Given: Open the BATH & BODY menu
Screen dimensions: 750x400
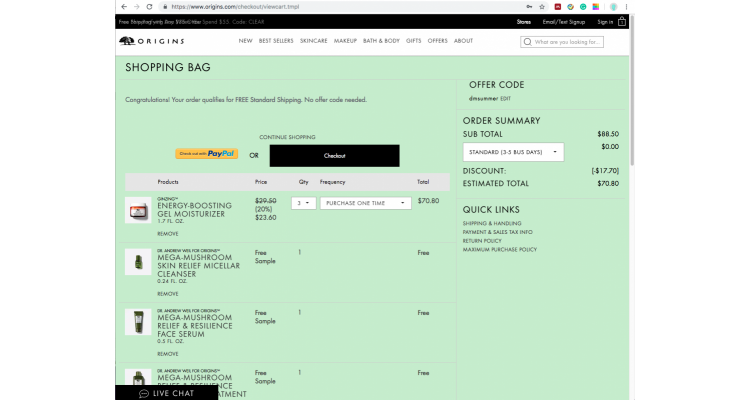Looking at the screenshot, I should pos(381,41).
